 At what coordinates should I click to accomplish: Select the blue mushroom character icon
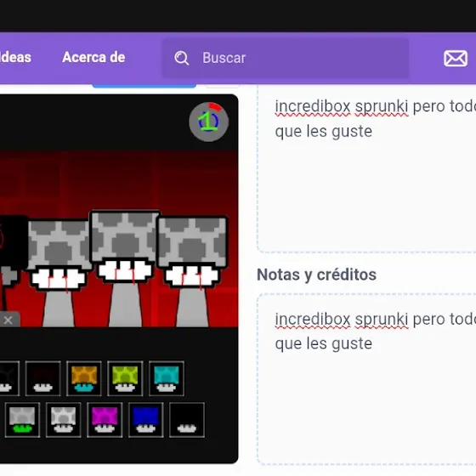(x=145, y=420)
